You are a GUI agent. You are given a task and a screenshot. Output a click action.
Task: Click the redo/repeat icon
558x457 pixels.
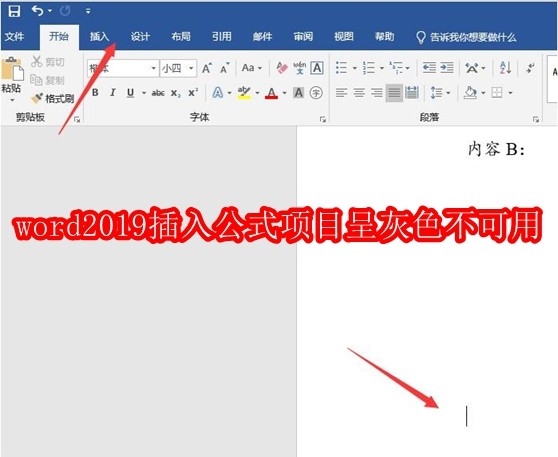pos(65,11)
